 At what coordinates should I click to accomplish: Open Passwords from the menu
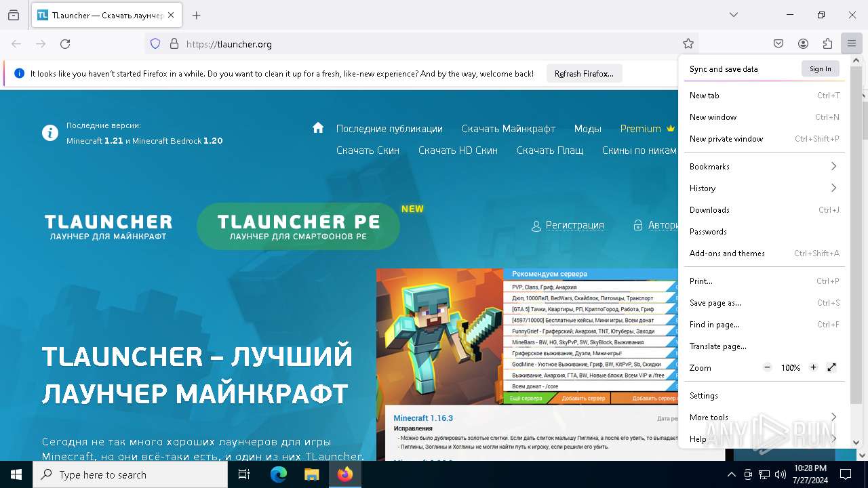tap(764, 232)
